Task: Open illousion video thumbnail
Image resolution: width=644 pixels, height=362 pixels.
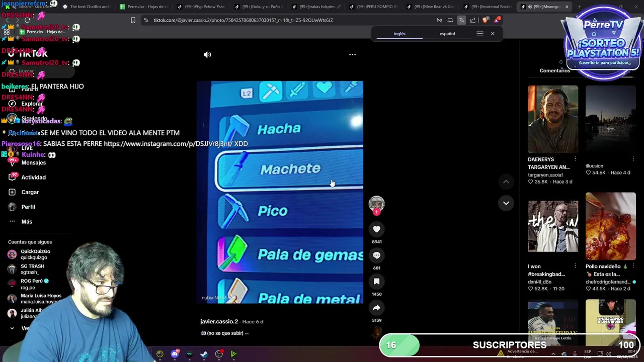Action: point(610,119)
